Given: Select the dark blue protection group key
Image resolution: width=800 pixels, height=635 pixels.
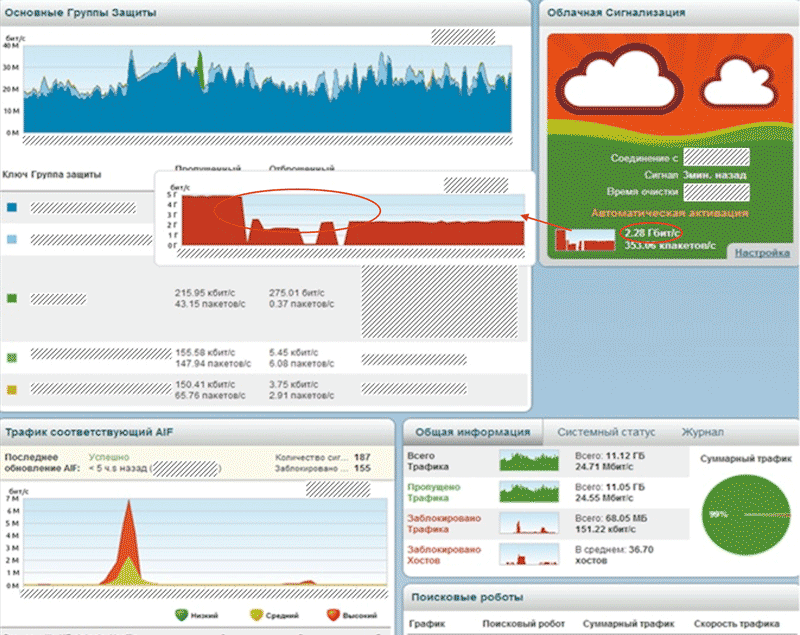Looking at the screenshot, I should (x=12, y=207).
